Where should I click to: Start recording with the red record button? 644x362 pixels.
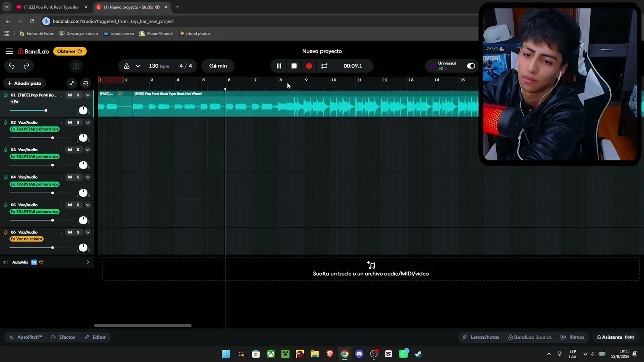[x=309, y=66]
